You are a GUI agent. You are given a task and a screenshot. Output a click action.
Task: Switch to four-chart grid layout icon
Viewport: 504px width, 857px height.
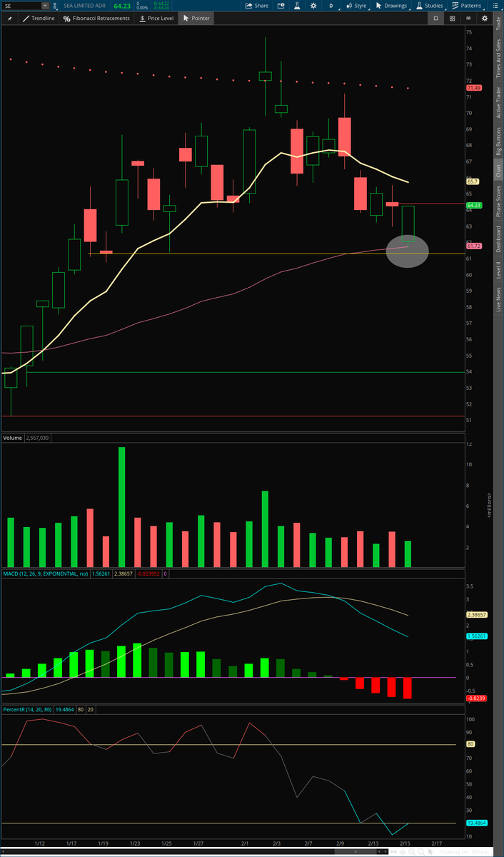pyautogui.click(x=452, y=18)
